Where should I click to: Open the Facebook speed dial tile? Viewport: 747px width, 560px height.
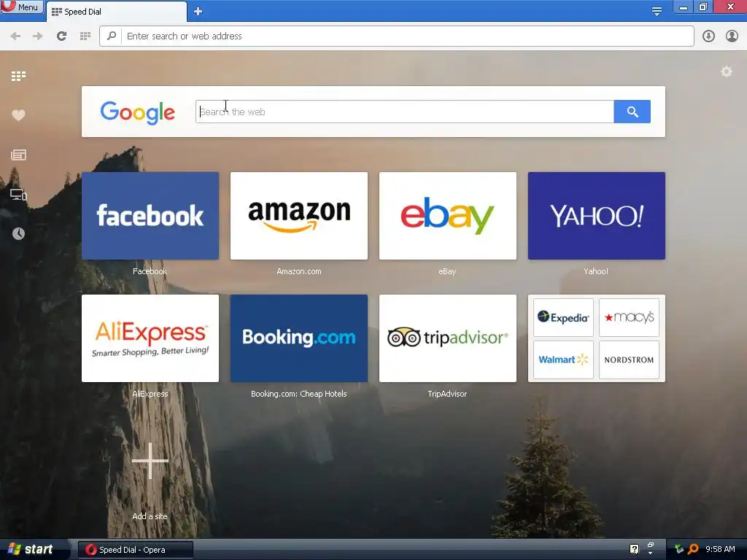pyautogui.click(x=150, y=216)
